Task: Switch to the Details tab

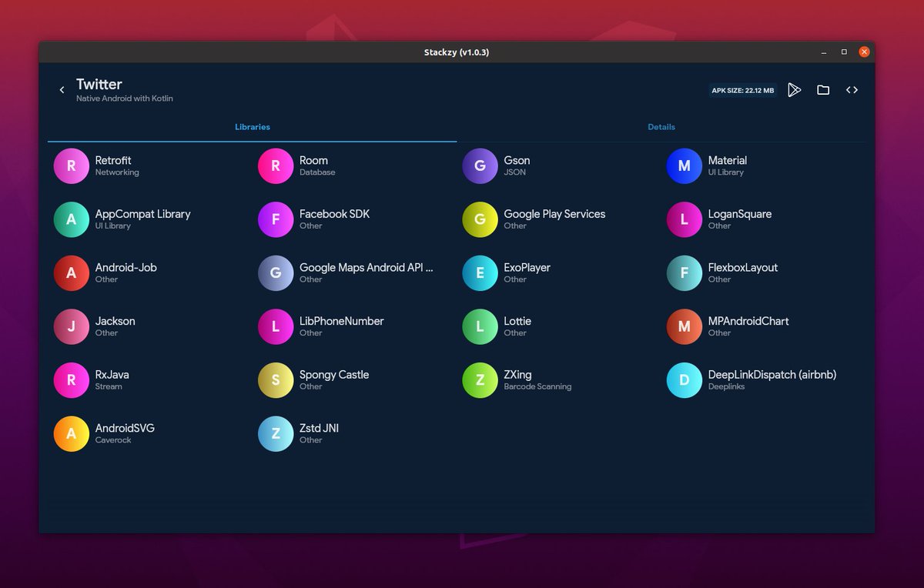Action: (x=661, y=127)
